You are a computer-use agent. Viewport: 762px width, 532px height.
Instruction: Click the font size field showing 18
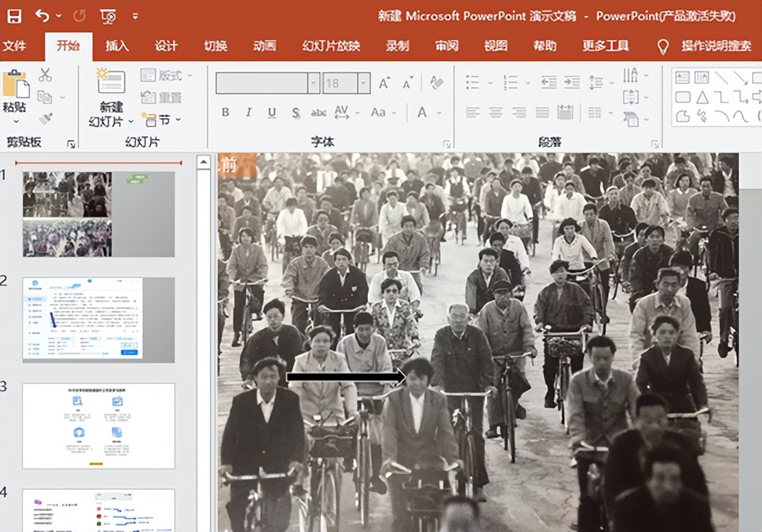(340, 83)
